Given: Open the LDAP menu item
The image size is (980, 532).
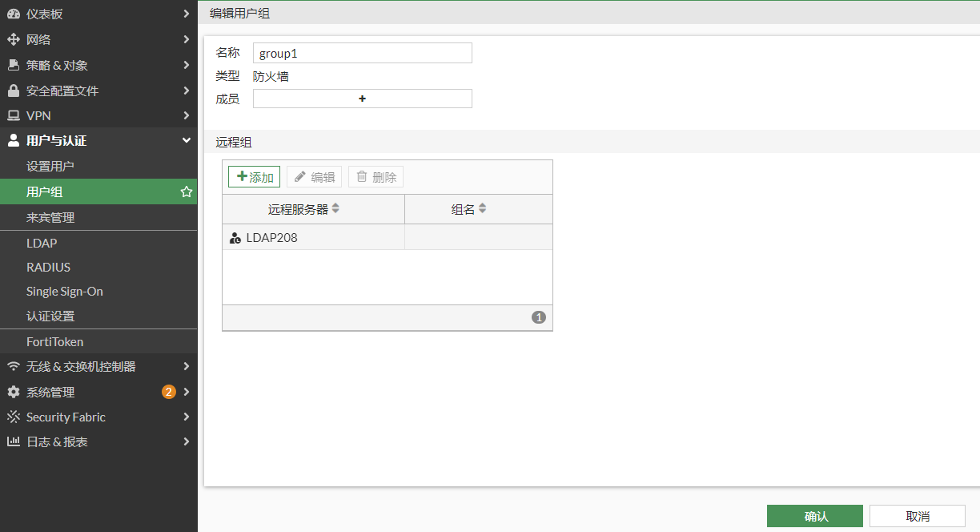Looking at the screenshot, I should 42,243.
